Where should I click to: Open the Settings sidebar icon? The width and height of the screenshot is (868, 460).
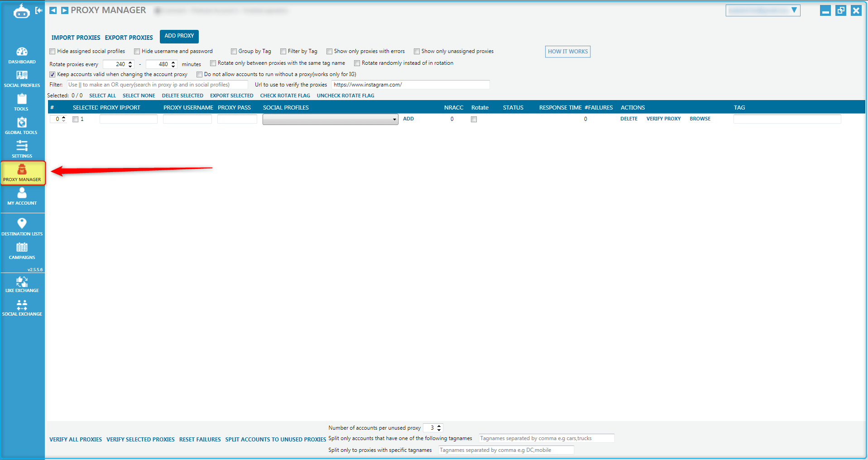pos(22,149)
